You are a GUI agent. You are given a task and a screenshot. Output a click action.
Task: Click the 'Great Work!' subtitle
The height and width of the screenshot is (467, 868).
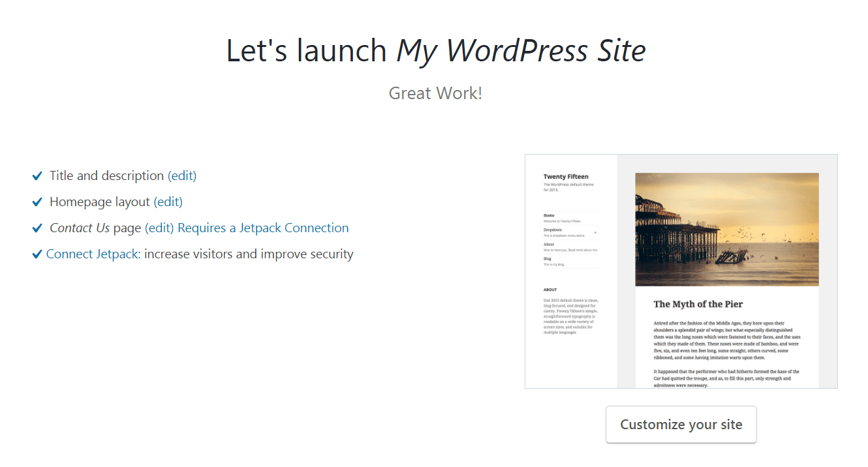pos(435,93)
